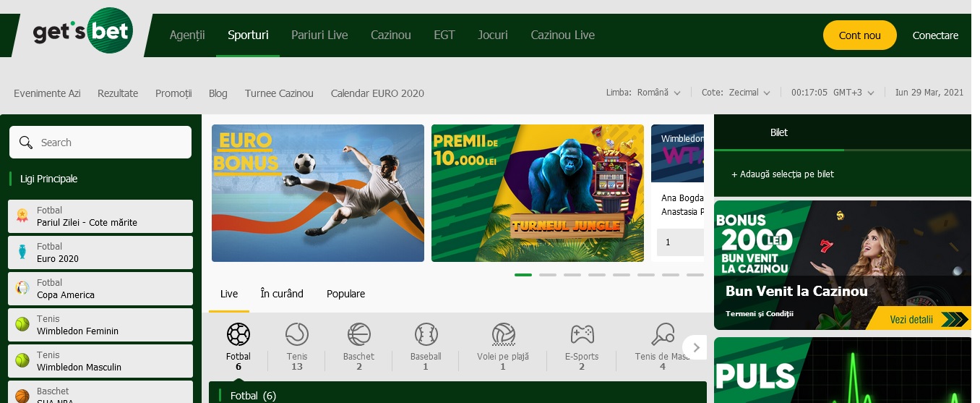Image resolution: width=980 pixels, height=403 pixels.
Task: Click the NBA basketball icon
Action: click(22, 396)
